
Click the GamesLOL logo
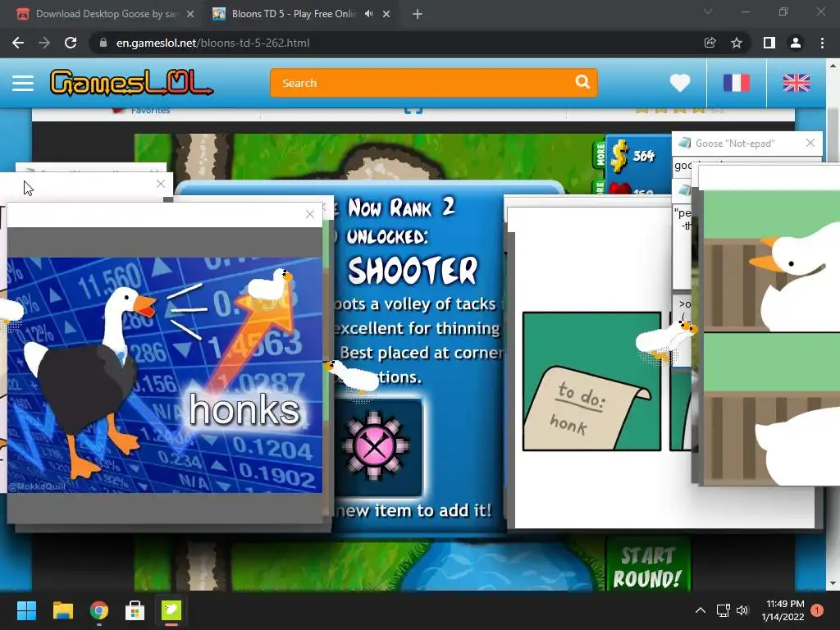pyautogui.click(x=131, y=83)
